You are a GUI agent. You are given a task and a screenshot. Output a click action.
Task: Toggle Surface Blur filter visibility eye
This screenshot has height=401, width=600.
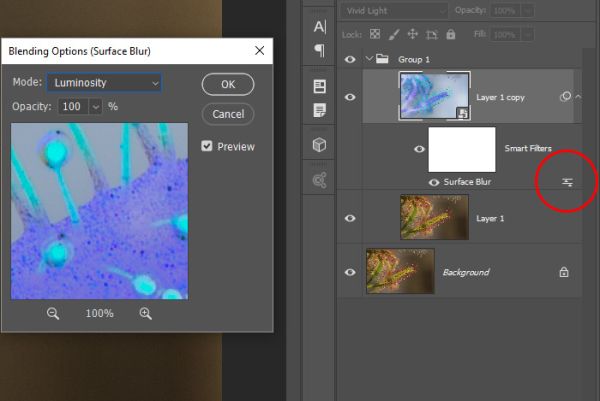(434, 183)
